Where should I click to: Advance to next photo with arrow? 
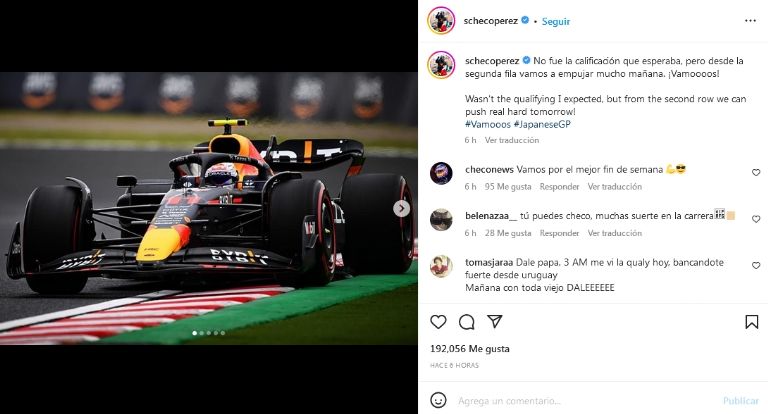coord(402,209)
